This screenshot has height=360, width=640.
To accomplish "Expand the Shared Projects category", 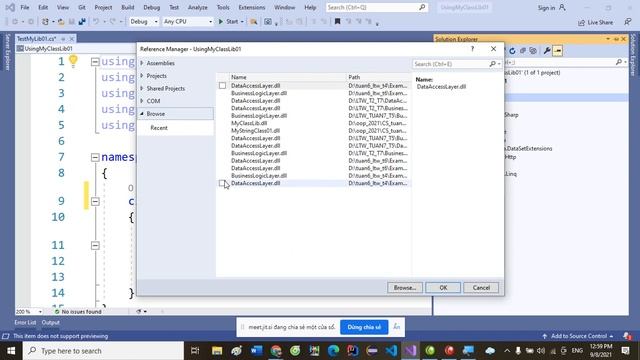I will (x=142, y=88).
